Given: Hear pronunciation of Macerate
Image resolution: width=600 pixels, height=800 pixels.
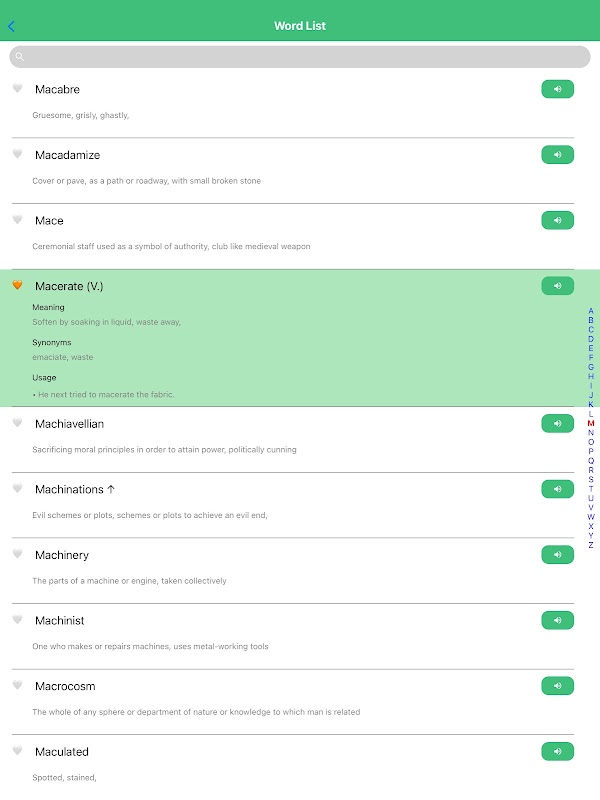Looking at the screenshot, I should coord(557,286).
